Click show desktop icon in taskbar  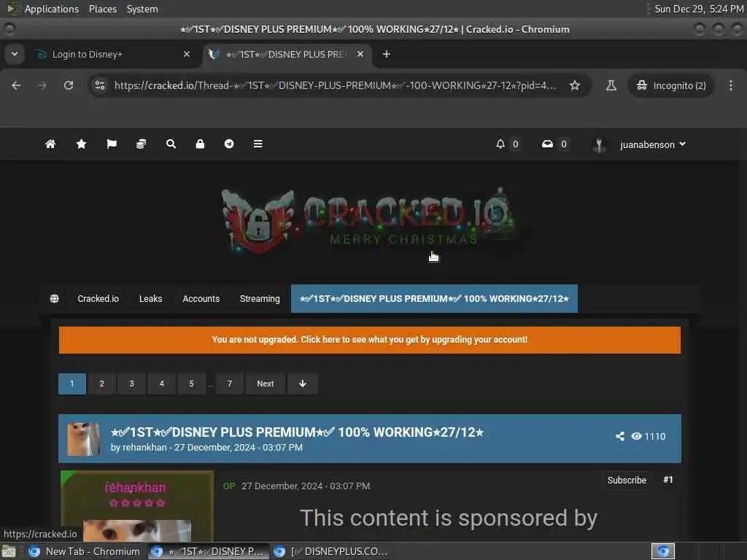(9, 551)
